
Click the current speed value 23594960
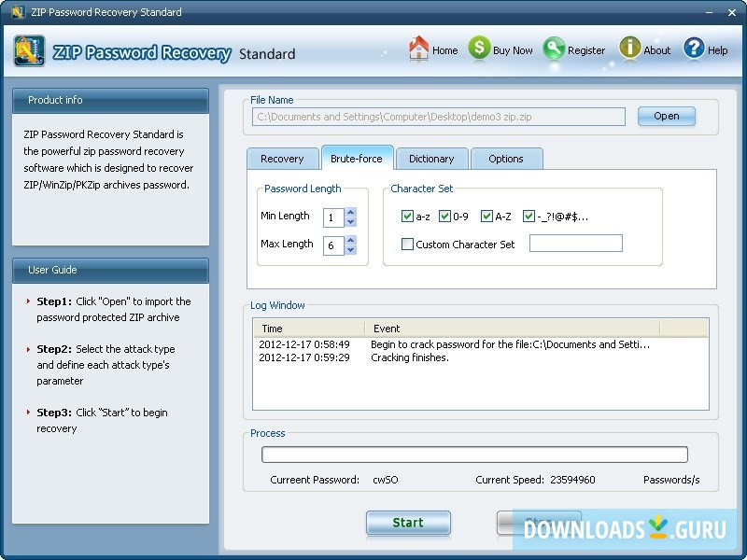click(x=572, y=480)
